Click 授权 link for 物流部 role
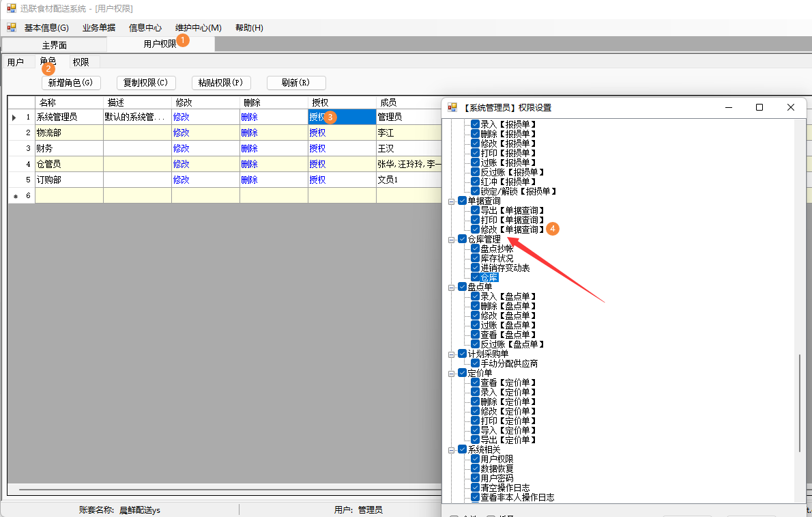This screenshot has height=517, width=812. click(317, 132)
